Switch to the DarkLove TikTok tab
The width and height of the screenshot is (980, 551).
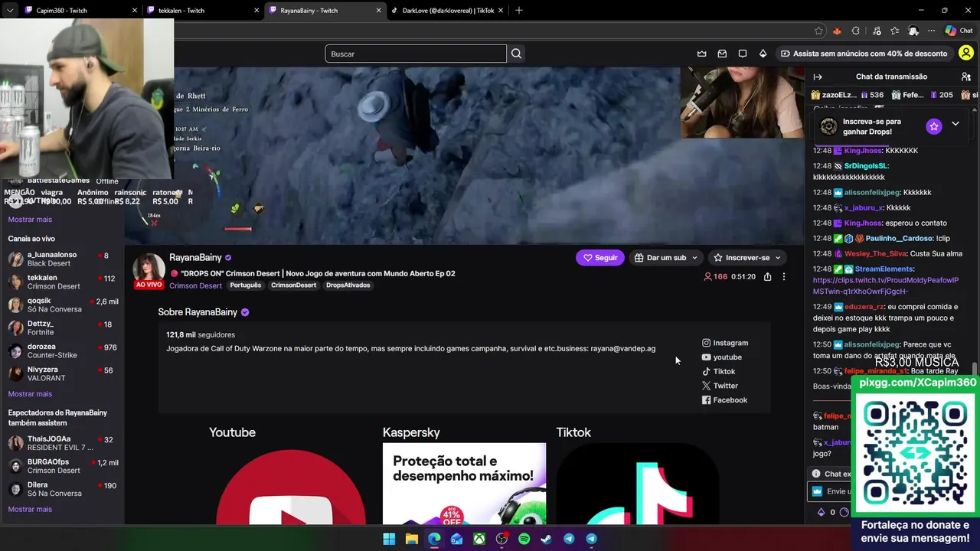pos(448,11)
